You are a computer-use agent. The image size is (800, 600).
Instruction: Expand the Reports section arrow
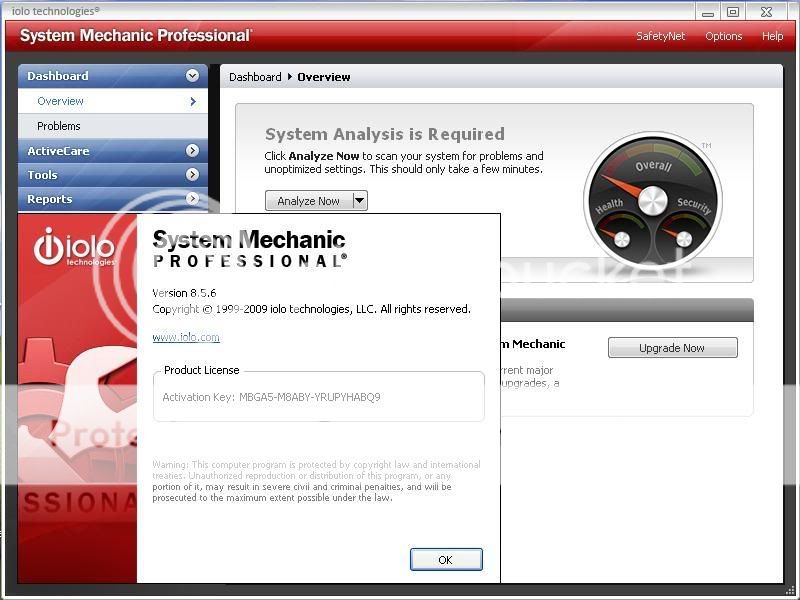(x=192, y=198)
